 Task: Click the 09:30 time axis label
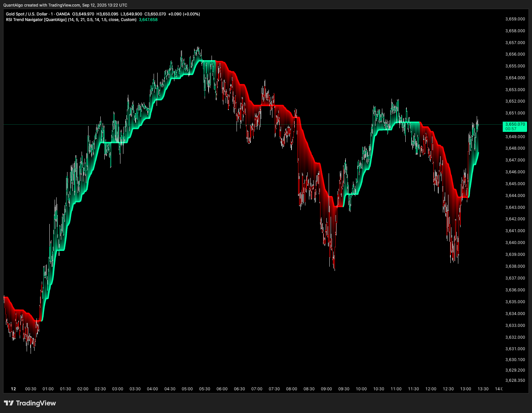tap(344, 389)
